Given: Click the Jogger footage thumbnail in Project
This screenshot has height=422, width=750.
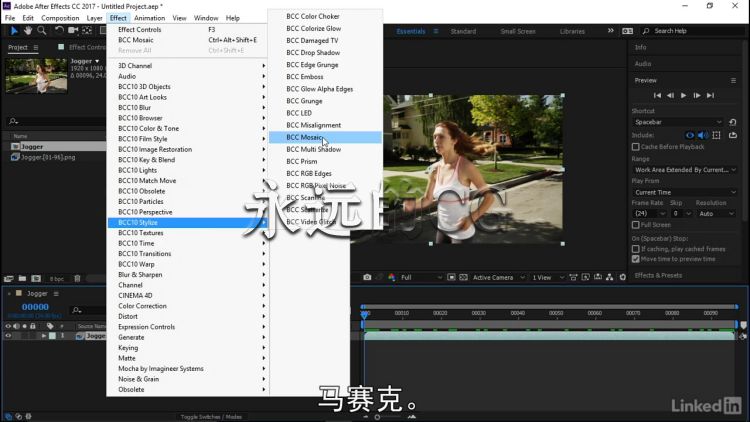Looking at the screenshot, I should [x=36, y=76].
